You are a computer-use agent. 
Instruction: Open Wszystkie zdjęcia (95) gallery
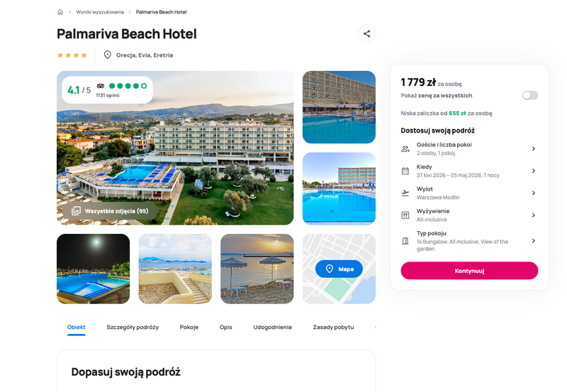[x=110, y=211]
